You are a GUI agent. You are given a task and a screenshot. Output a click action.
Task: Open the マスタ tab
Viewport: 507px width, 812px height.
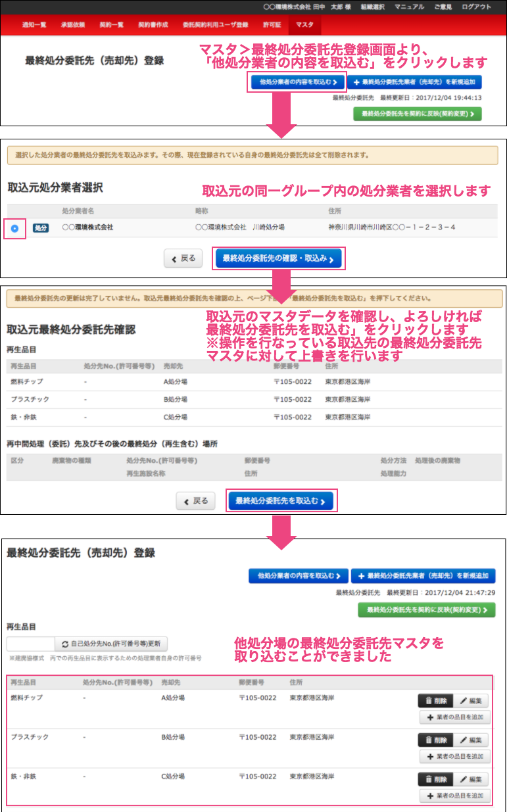pos(304,24)
